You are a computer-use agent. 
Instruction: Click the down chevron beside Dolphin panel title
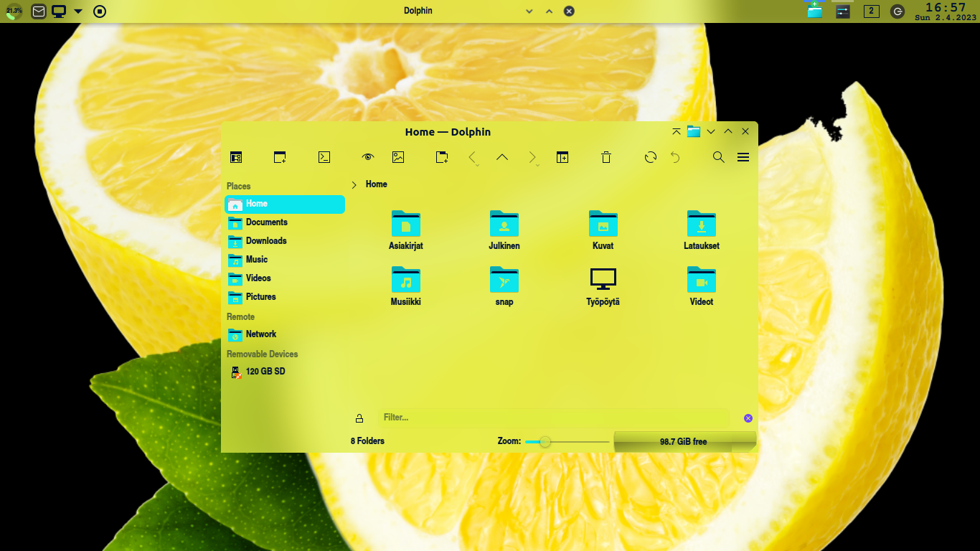(x=529, y=11)
